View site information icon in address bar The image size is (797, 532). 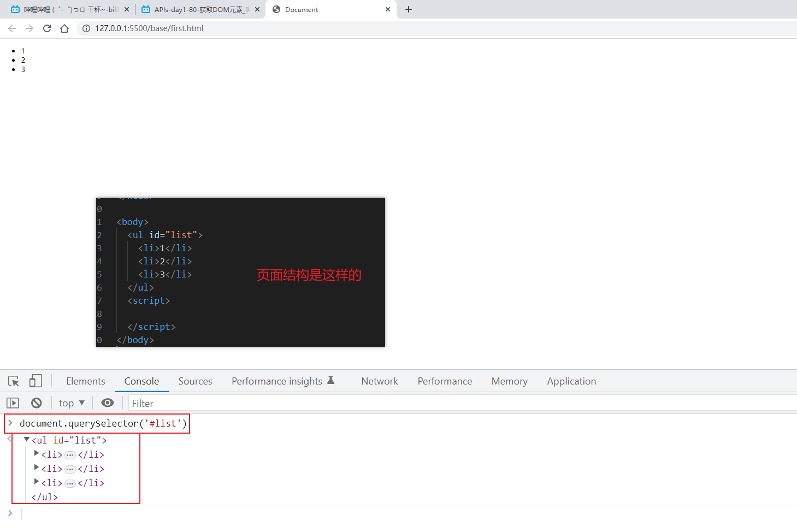coord(86,28)
